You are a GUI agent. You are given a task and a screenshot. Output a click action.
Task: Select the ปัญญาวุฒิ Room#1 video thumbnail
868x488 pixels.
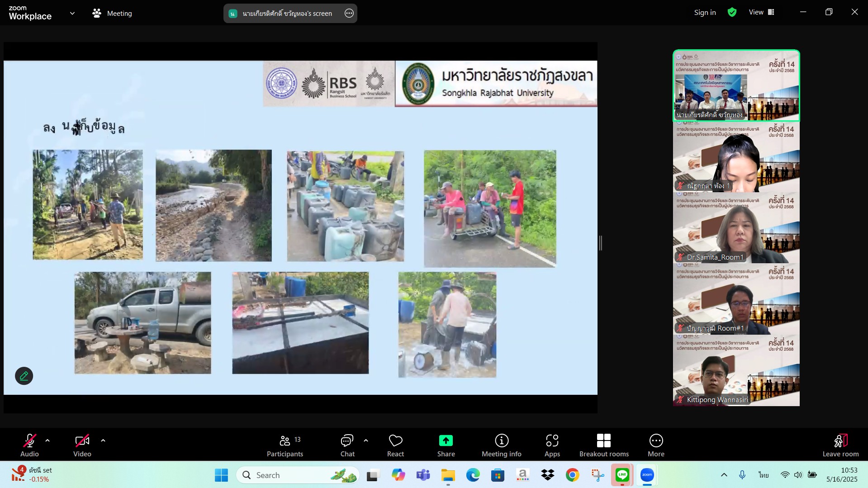point(736,299)
